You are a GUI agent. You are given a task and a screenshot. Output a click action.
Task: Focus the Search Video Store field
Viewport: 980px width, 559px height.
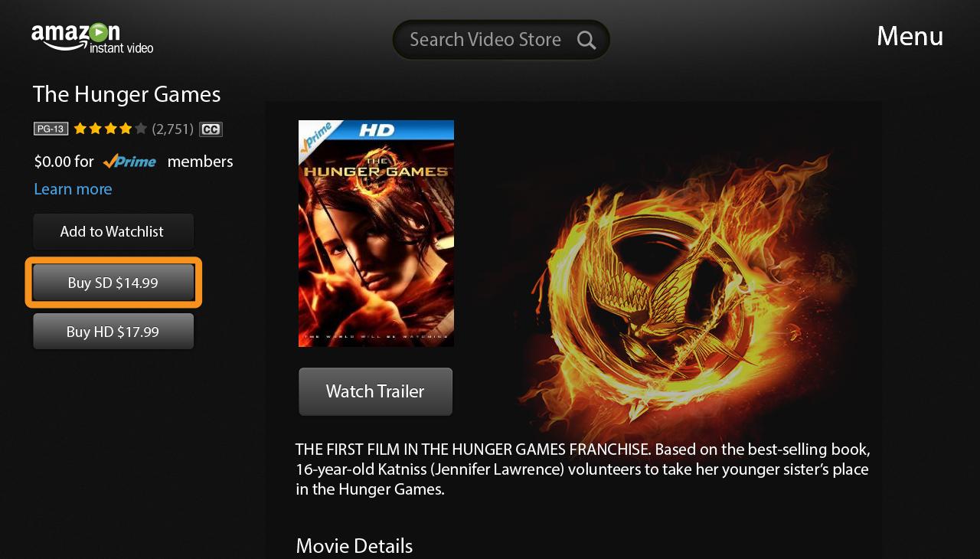point(501,40)
